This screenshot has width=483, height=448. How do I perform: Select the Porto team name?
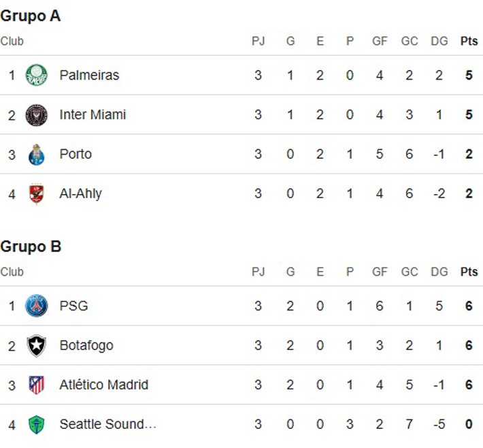pos(76,154)
